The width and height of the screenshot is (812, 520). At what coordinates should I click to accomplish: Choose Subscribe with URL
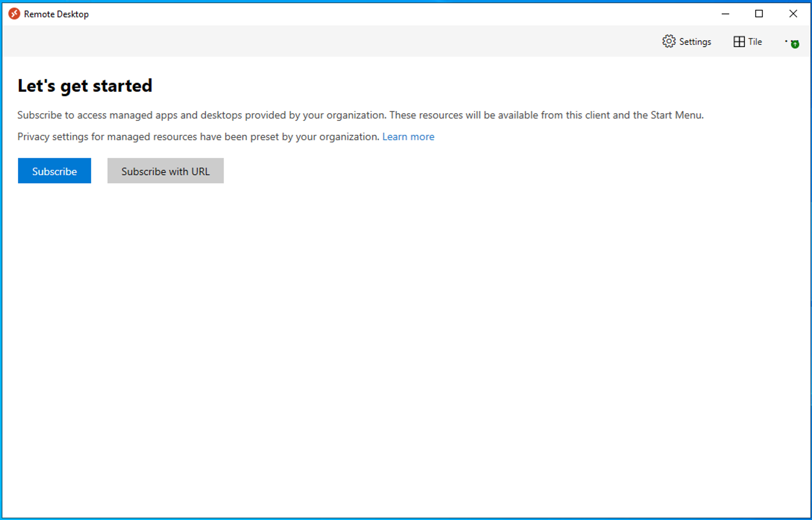click(x=165, y=171)
